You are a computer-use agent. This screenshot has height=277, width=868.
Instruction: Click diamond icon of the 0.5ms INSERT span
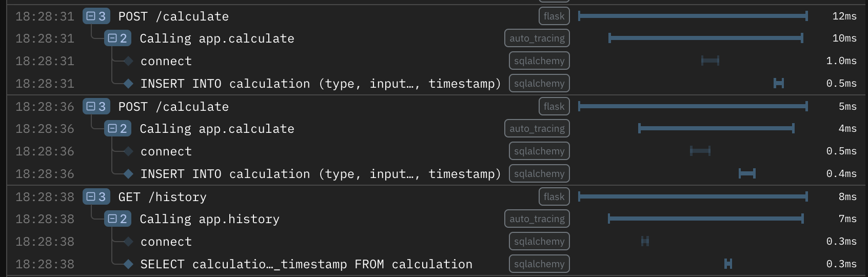coord(128,84)
